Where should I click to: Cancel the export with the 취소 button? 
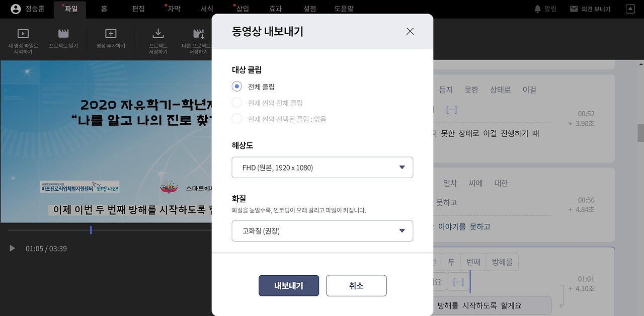tap(356, 285)
